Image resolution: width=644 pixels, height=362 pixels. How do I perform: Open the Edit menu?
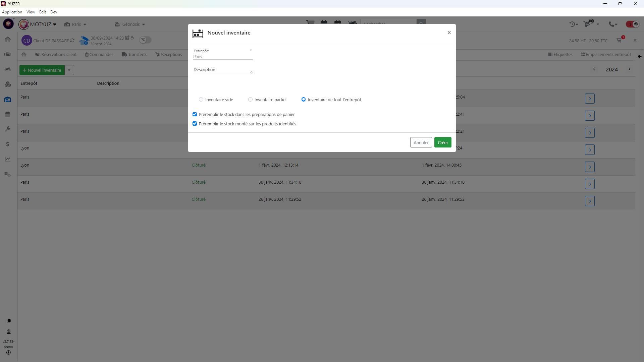coord(42,12)
